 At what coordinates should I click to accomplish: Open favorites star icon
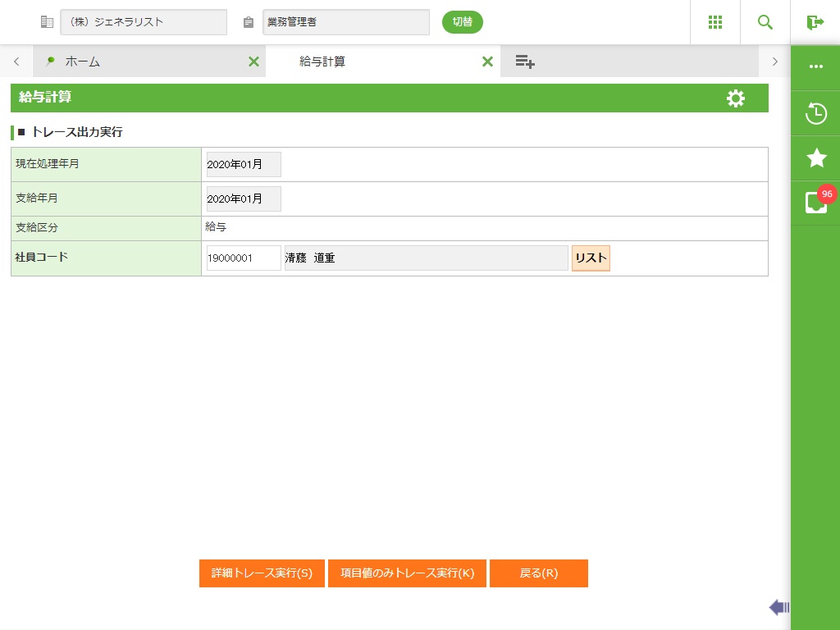pyautogui.click(x=815, y=158)
